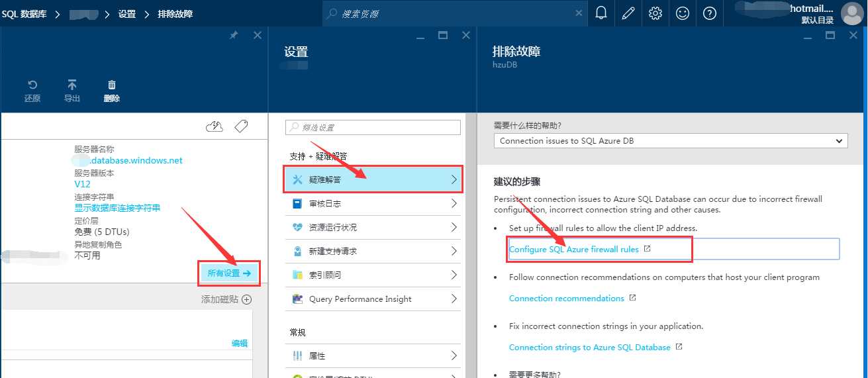This screenshot has height=378, width=868.
Task: Click the audit logs icon
Action: point(297,204)
